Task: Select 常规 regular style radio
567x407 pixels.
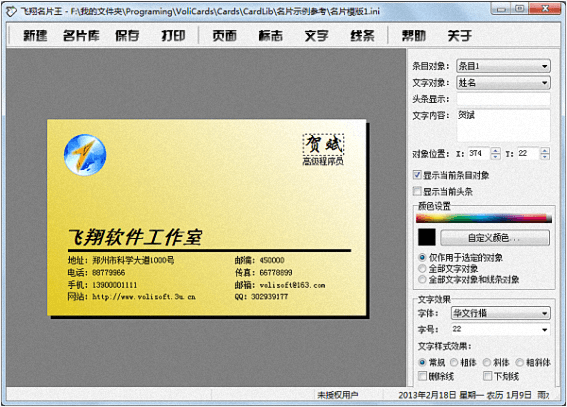Action: [x=422, y=362]
